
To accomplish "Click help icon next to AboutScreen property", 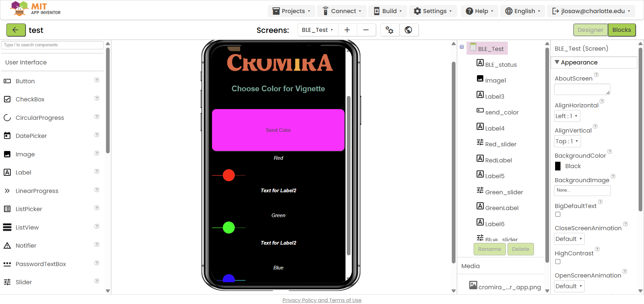I will coord(596,74).
